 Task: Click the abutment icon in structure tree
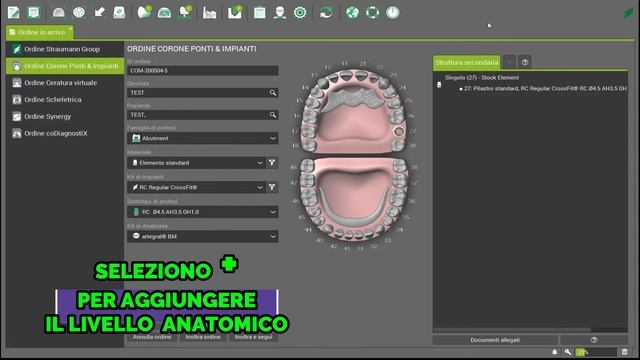439,84
